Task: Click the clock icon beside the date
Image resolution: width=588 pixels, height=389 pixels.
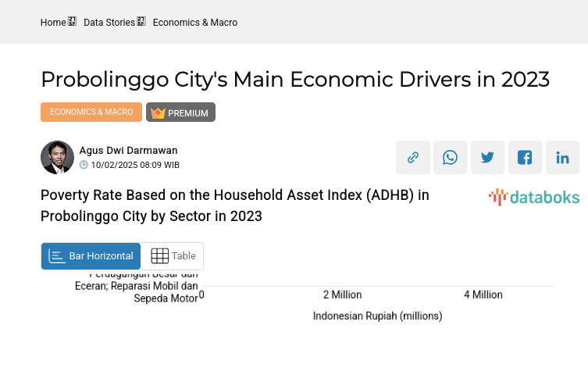Action: [84, 165]
